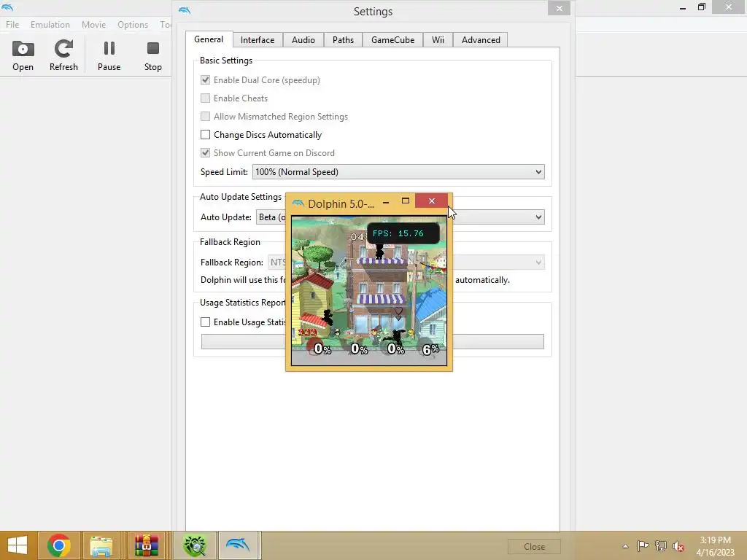Screen dimensions: 747x560
Task: Switch to the Wii tab
Action: click(438, 40)
